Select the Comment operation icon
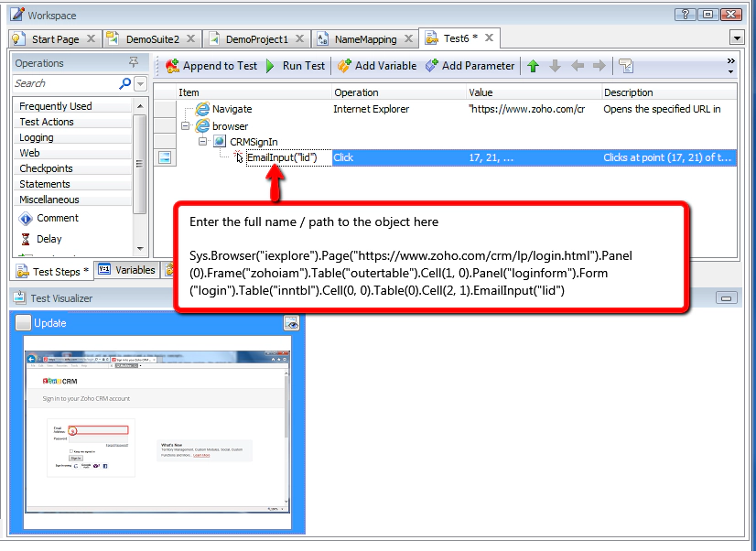Screen dimensions: 756x551 (x=27, y=218)
